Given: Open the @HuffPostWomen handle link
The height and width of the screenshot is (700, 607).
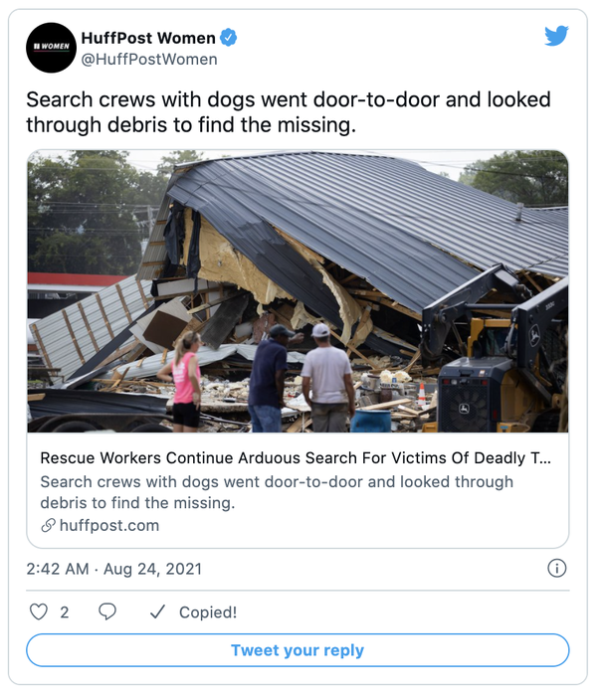Looking at the screenshot, I should pos(149,59).
